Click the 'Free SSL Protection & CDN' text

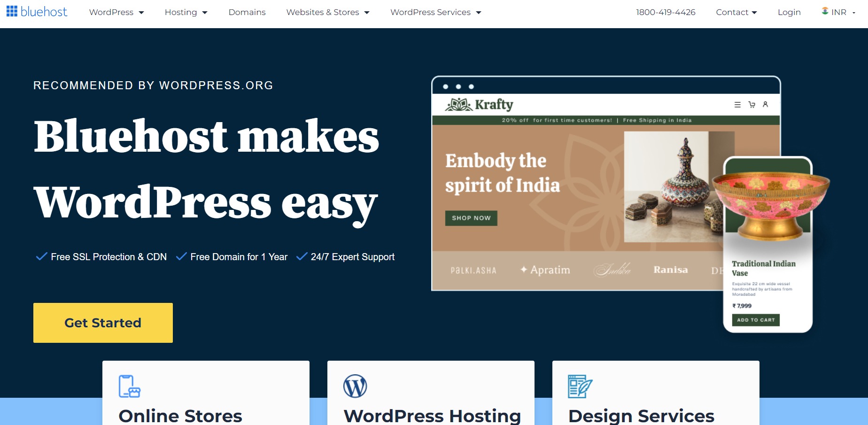point(108,257)
